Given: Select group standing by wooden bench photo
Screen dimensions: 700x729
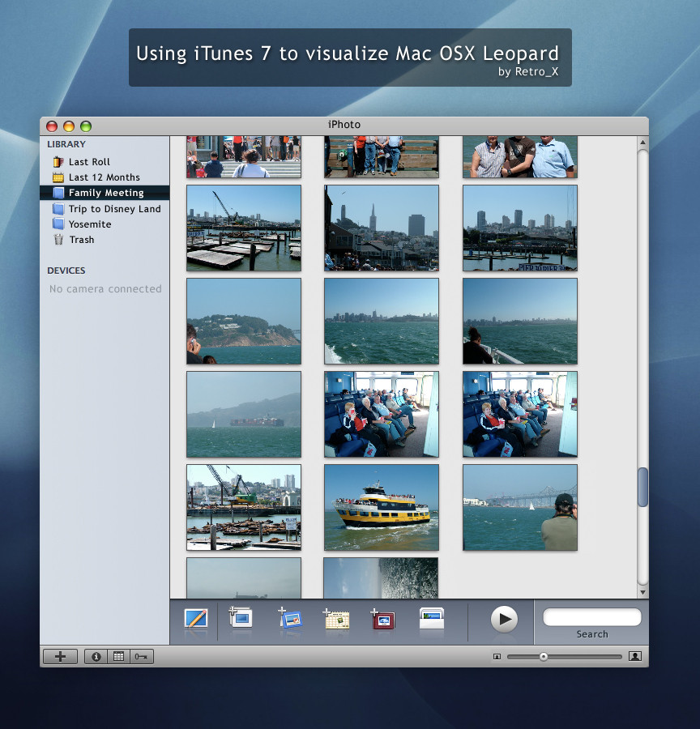Looking at the screenshot, I should [x=382, y=156].
